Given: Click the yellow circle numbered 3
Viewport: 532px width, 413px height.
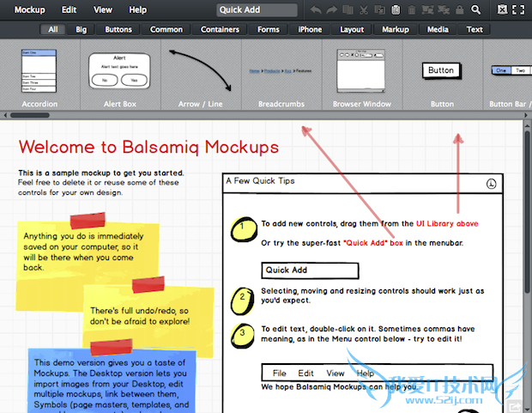Looking at the screenshot, I should coord(243,336).
